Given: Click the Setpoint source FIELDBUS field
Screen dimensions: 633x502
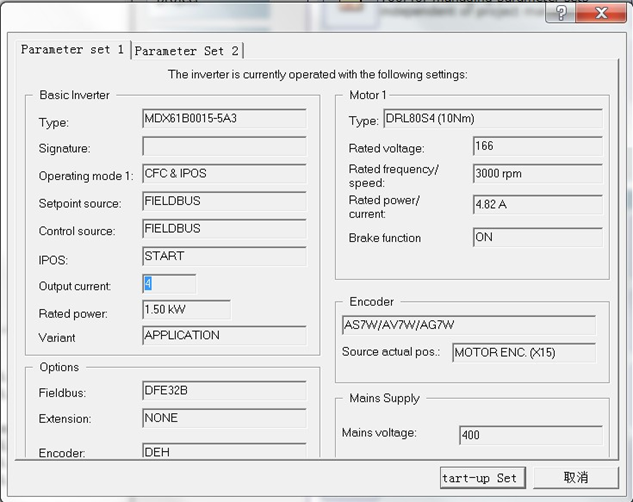Looking at the screenshot, I should click(x=223, y=202).
